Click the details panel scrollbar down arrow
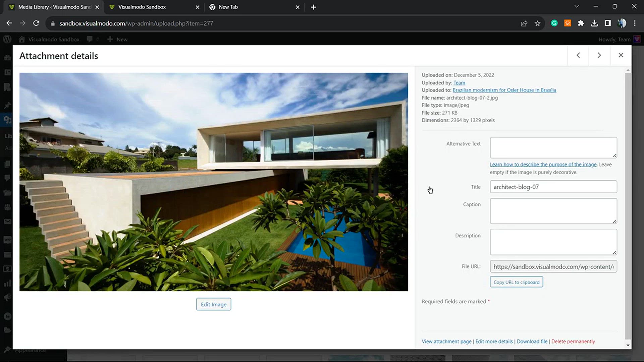The width and height of the screenshot is (644, 362). pyautogui.click(x=628, y=345)
